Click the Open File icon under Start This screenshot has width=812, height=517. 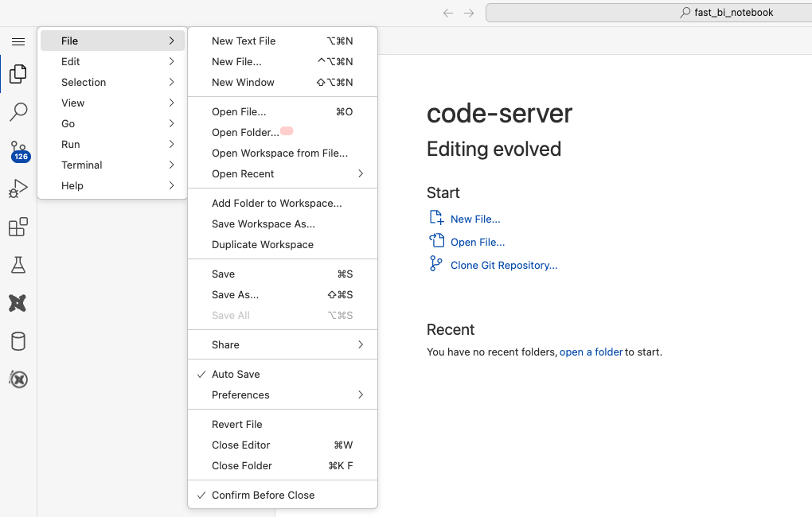click(436, 240)
